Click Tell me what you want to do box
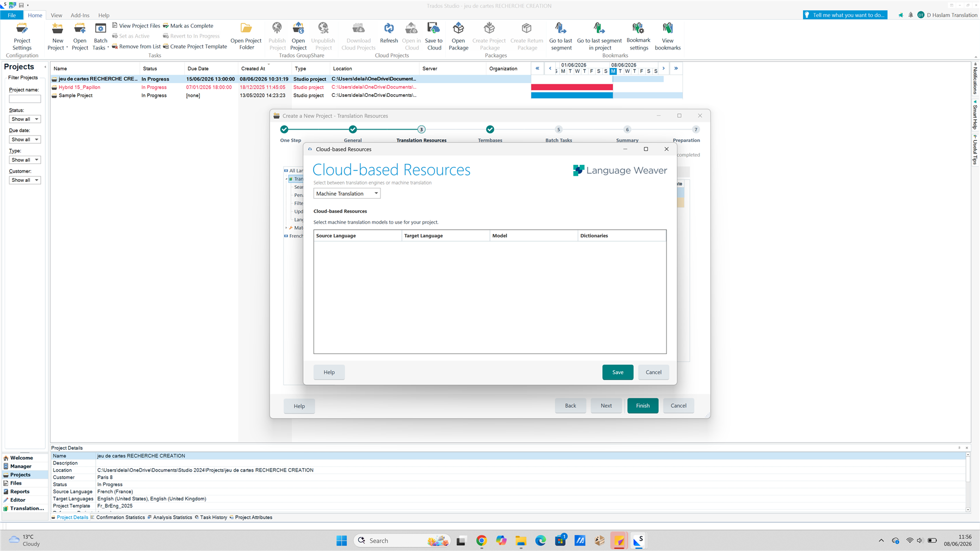The width and height of the screenshot is (980, 551). point(845,15)
